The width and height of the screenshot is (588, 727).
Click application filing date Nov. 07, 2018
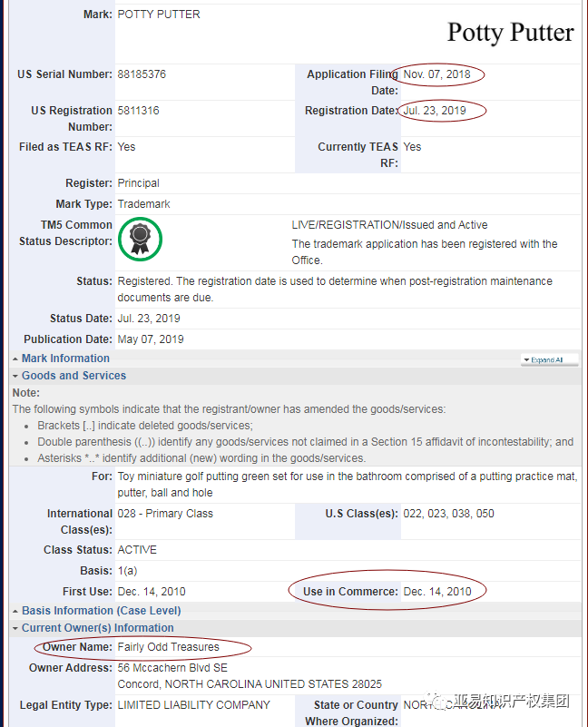(436, 74)
